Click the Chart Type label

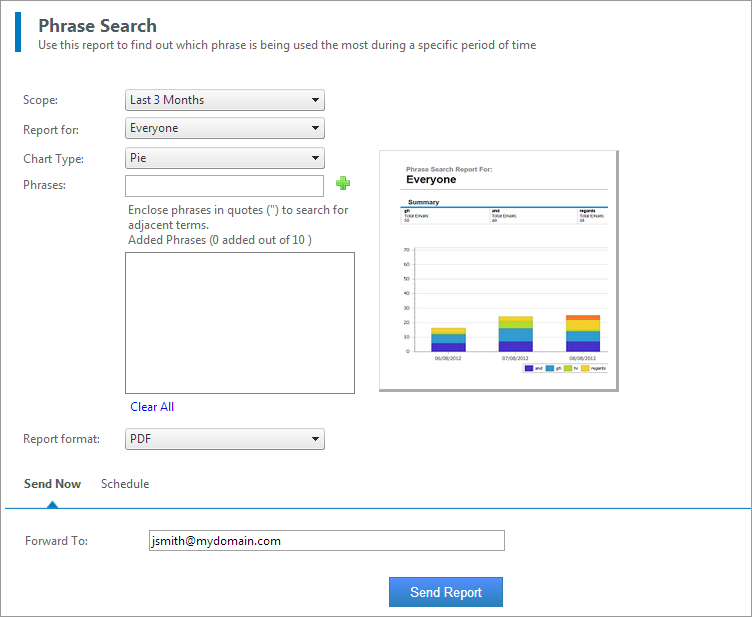53,158
